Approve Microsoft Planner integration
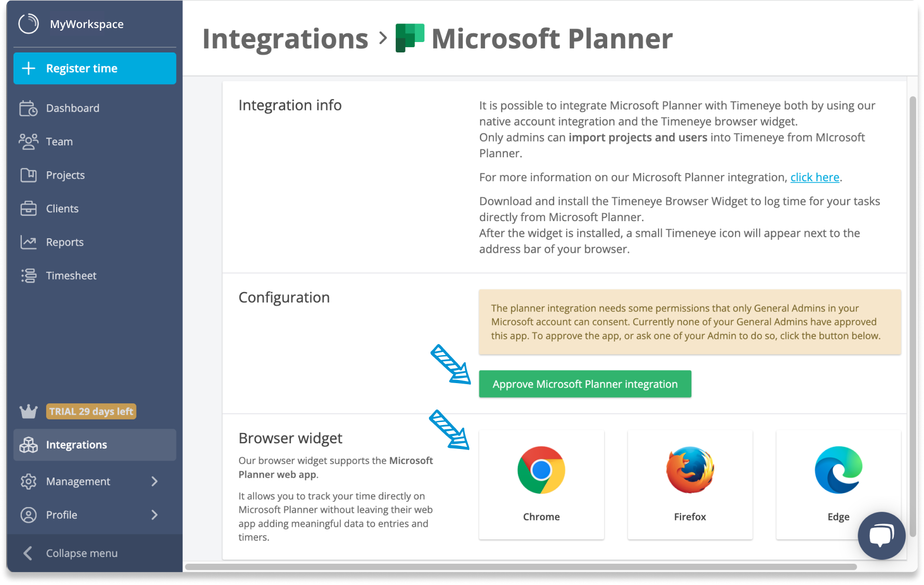 [x=585, y=384]
